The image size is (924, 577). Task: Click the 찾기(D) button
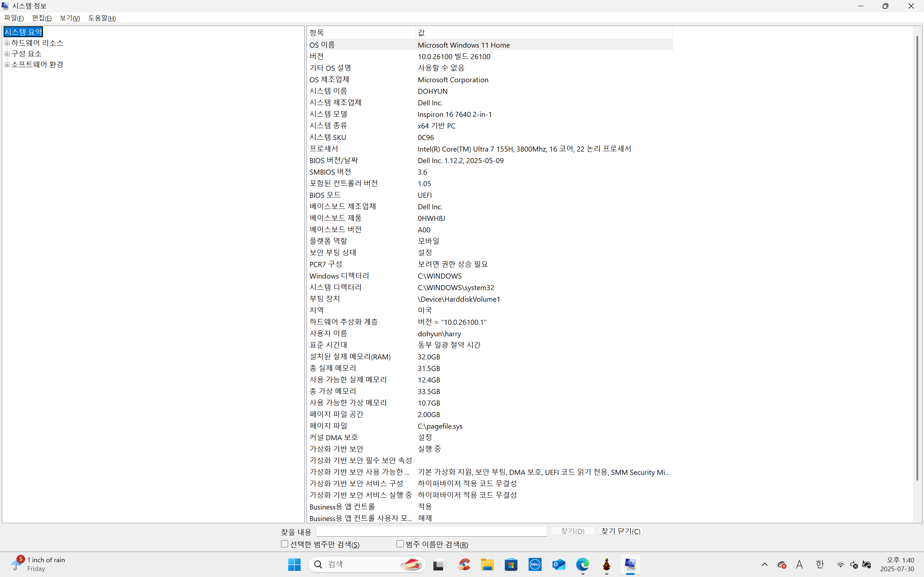572,531
